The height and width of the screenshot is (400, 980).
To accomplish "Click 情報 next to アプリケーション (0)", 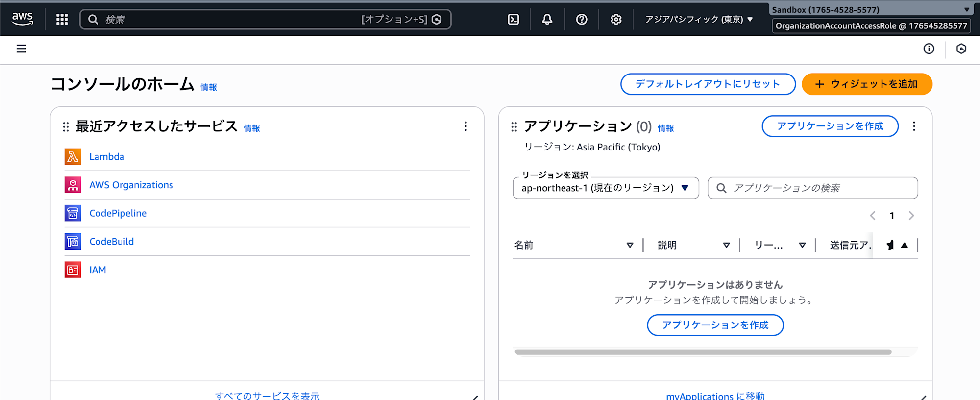I will (665, 128).
